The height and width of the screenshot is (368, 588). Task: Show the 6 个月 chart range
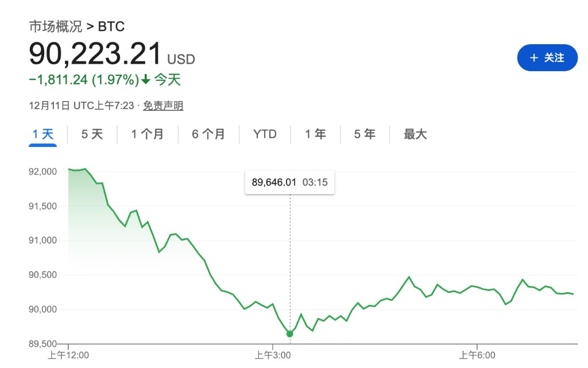point(208,134)
